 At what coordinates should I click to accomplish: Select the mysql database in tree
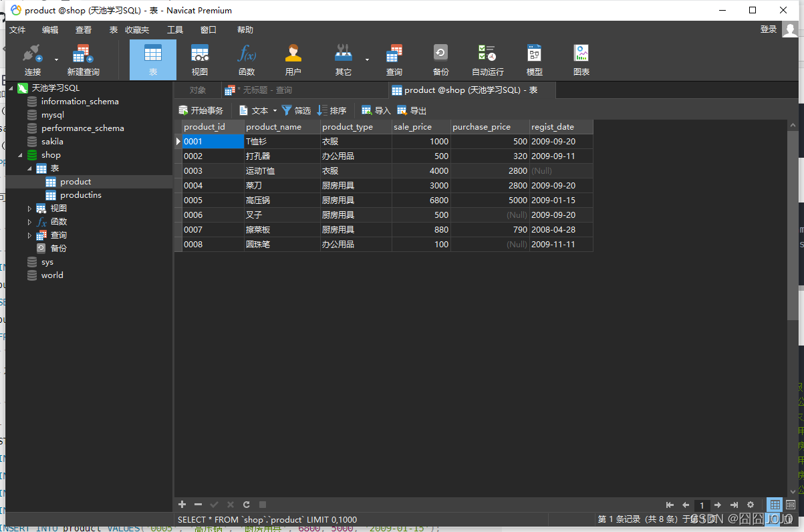click(52, 115)
